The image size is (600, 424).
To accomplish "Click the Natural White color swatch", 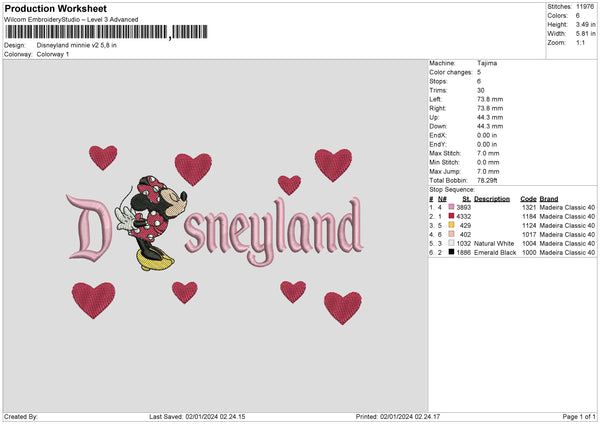I will point(452,243).
